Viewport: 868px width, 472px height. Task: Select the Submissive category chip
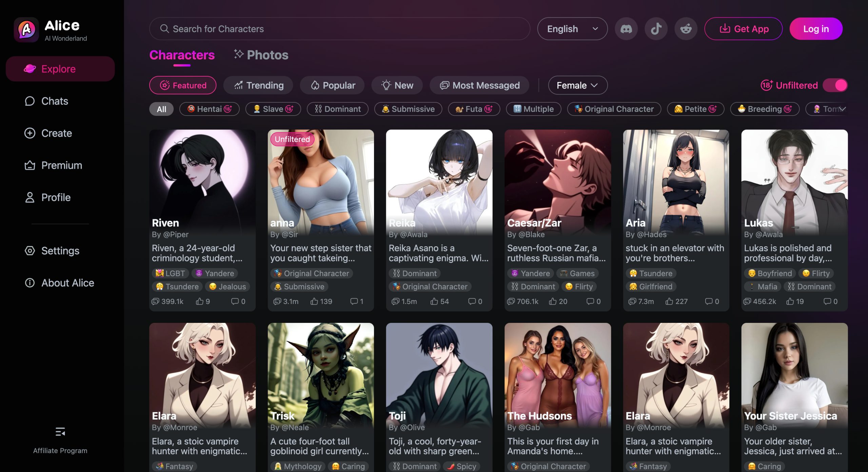tap(408, 109)
